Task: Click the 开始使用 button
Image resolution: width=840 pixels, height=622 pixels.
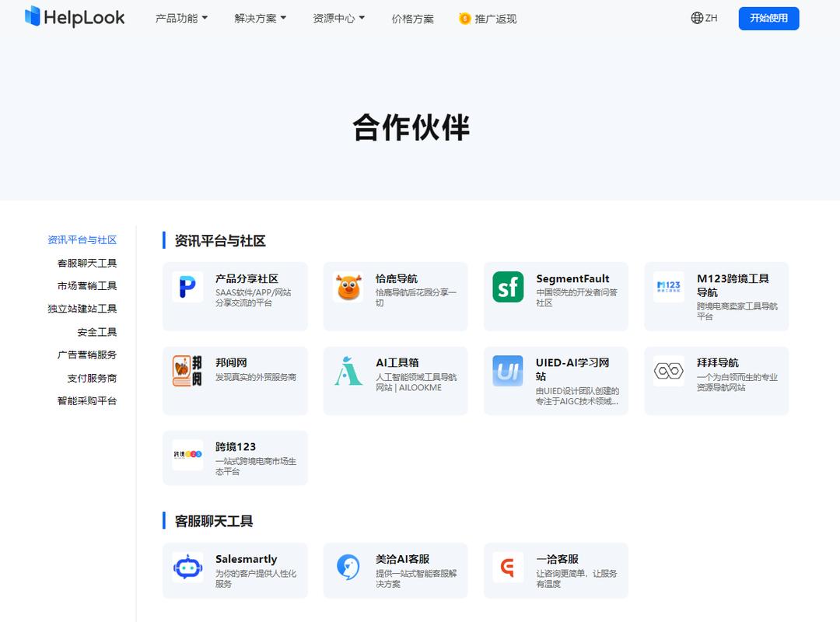Action: [x=768, y=18]
